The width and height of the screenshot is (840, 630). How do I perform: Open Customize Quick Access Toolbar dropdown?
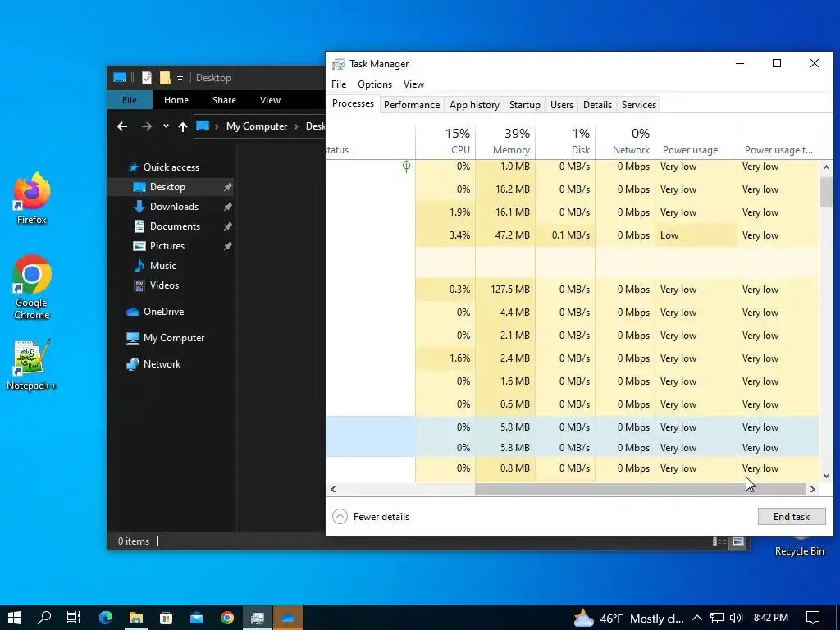[180, 78]
